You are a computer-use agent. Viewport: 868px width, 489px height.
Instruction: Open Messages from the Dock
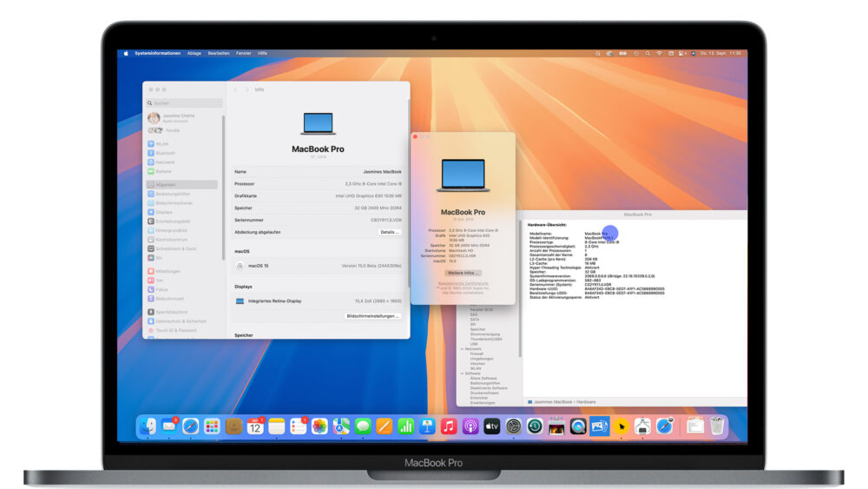pyautogui.click(x=363, y=426)
